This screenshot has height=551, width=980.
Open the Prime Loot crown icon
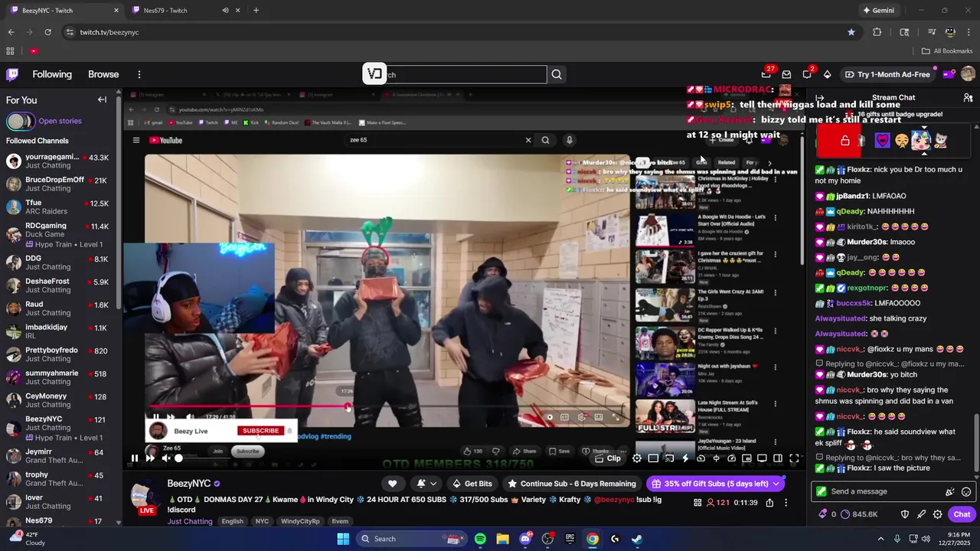(x=766, y=74)
